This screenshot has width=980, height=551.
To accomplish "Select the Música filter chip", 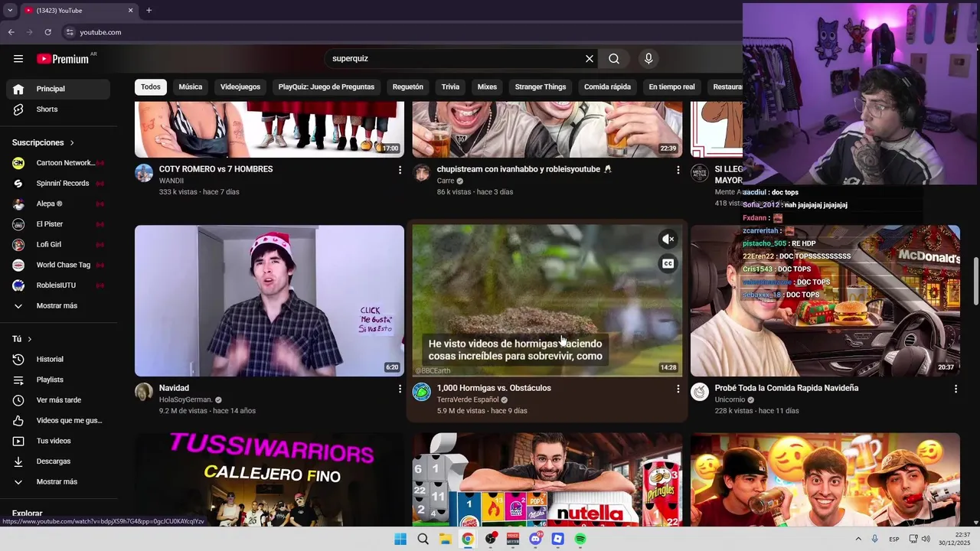I will [x=191, y=87].
